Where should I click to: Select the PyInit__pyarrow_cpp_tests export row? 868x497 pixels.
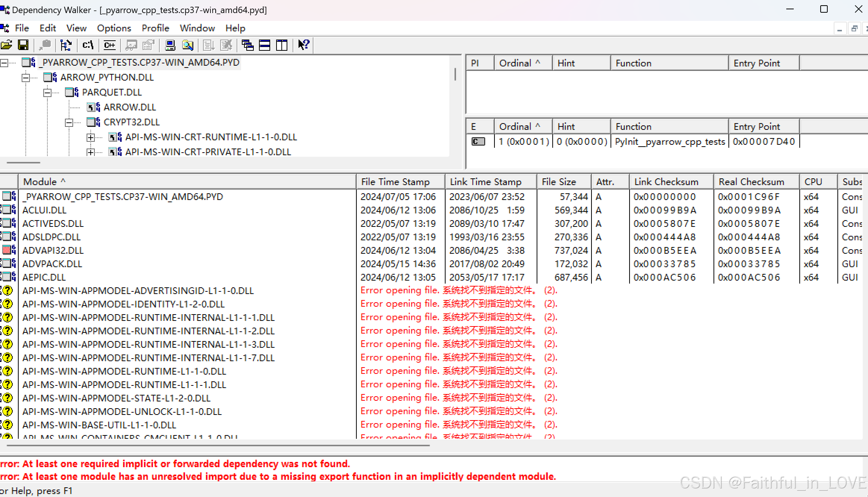[669, 141]
